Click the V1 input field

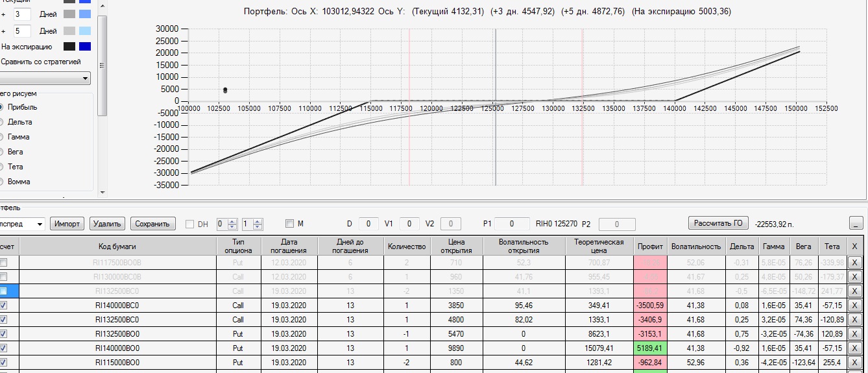(x=409, y=224)
